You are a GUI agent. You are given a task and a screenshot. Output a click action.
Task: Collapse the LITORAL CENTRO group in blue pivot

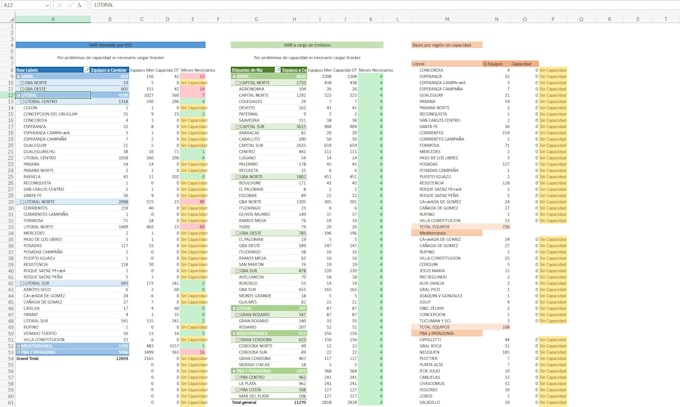pos(22,102)
